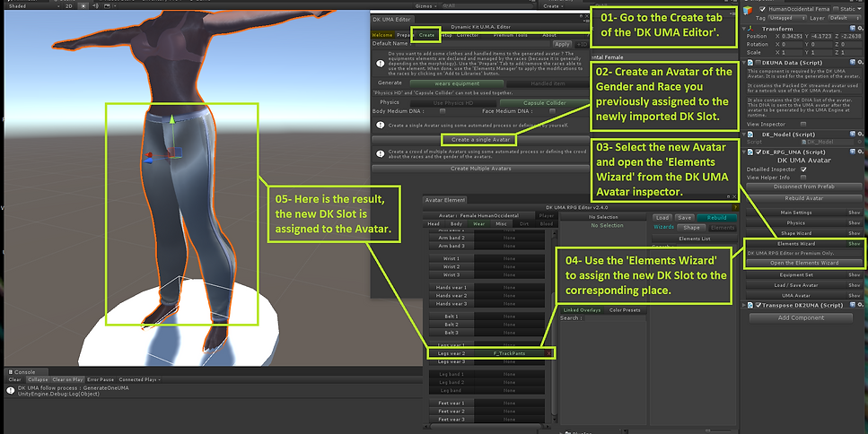Click the green Y-axis move gizmo arrow

[x=172, y=120]
